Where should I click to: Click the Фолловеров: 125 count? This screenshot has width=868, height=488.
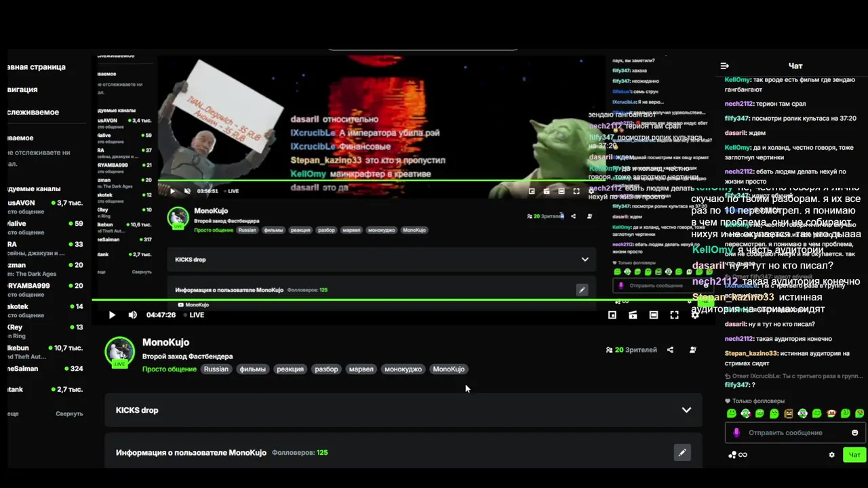[x=300, y=453]
